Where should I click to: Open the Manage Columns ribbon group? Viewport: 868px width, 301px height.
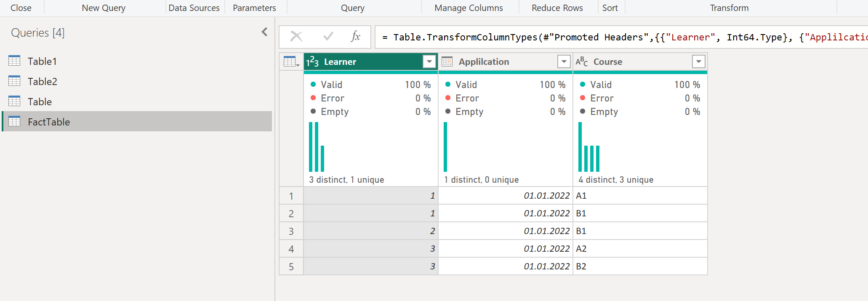469,8
